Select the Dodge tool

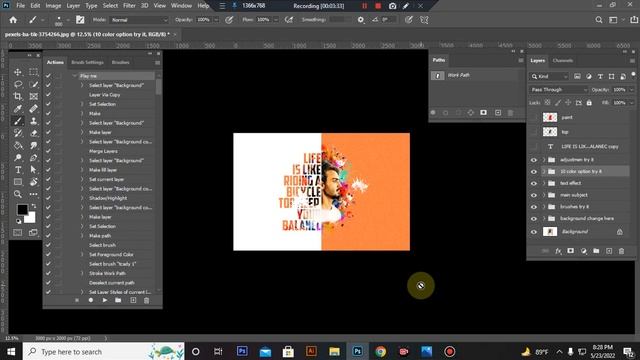[18, 158]
